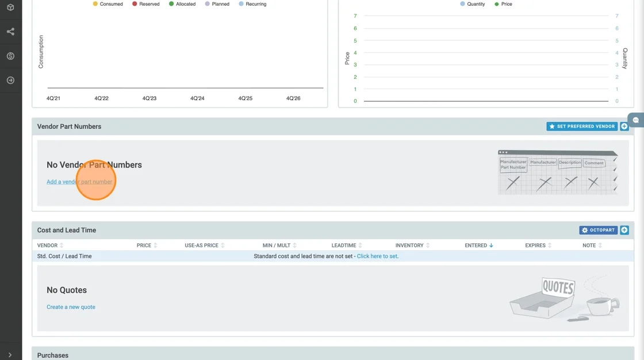Open the dollar sign sidebar icon

pos(10,56)
